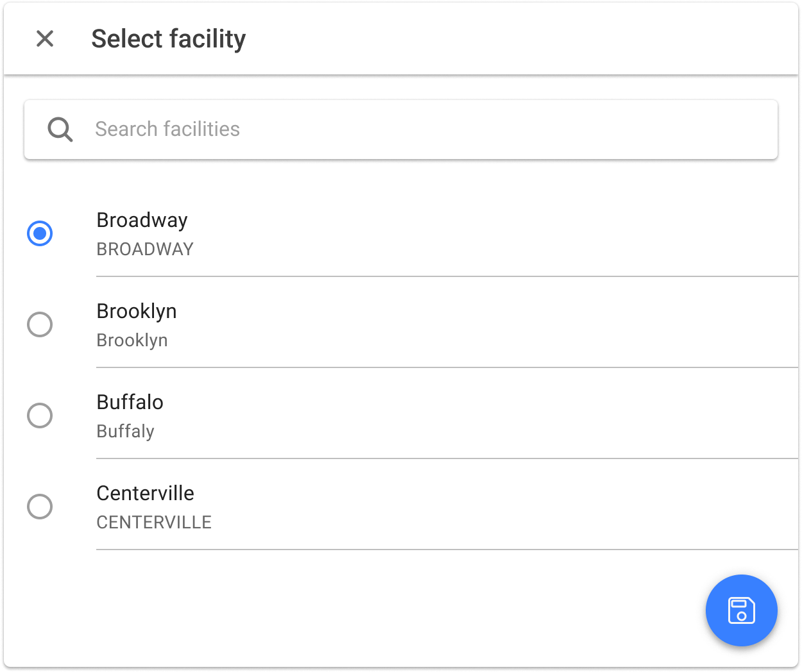Pick the Buffalo radio button

tap(40, 416)
